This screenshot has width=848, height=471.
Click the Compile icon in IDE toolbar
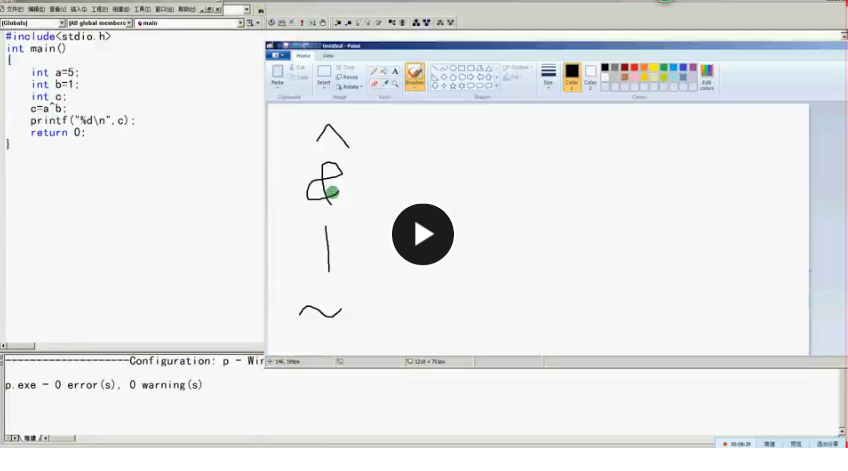pyautogui.click(x=271, y=23)
